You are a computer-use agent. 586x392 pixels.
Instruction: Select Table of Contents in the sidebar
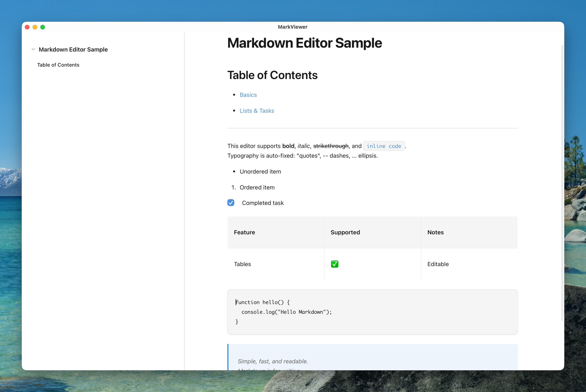click(58, 65)
